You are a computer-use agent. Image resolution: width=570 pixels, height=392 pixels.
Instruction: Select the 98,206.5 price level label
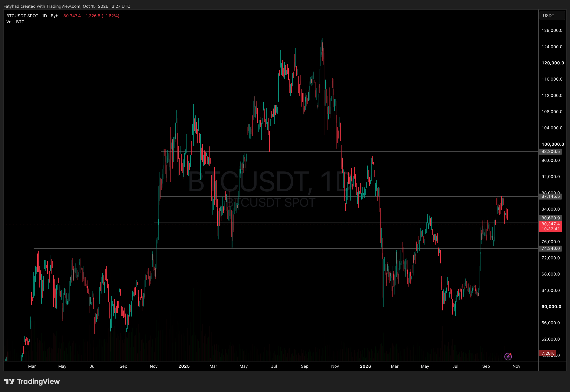coord(550,151)
